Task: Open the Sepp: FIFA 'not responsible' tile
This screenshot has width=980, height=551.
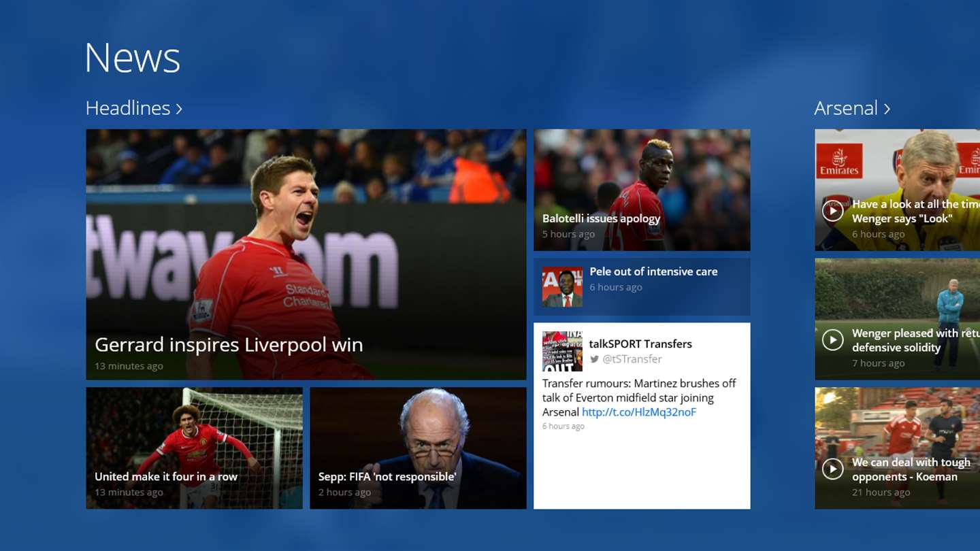Action: pos(418,448)
